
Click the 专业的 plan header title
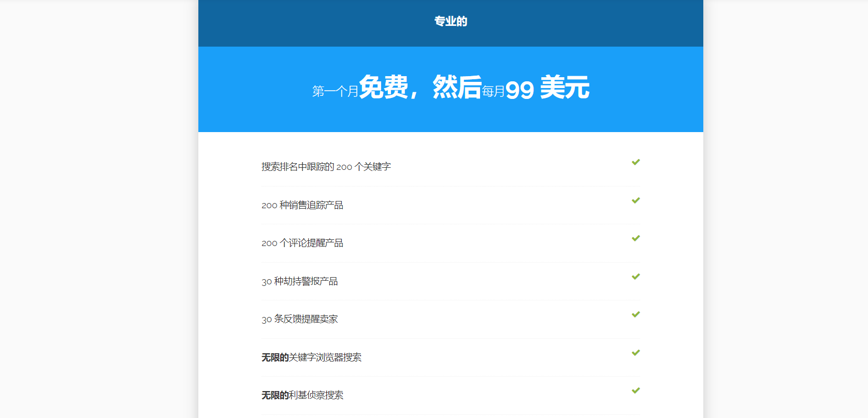[451, 21]
